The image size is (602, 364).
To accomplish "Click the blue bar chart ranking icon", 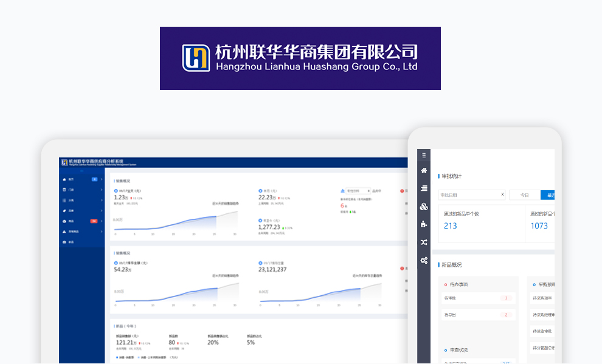I will (x=342, y=191).
